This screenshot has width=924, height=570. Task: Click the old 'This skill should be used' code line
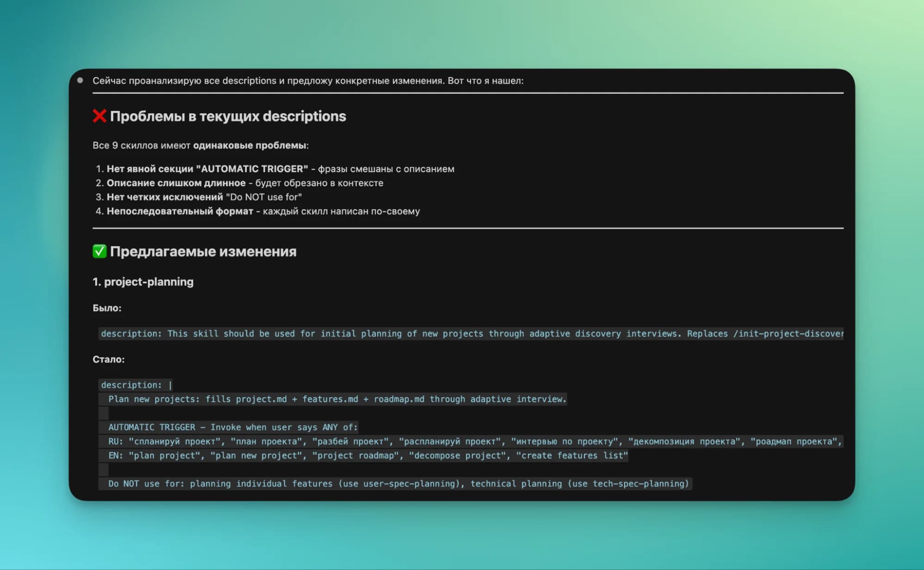471,334
